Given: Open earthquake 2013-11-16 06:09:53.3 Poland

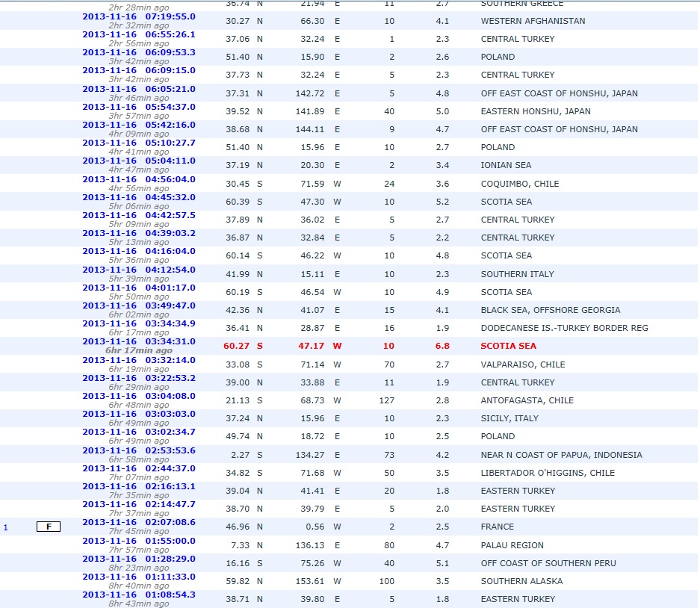Looking at the screenshot, I should 139,52.
